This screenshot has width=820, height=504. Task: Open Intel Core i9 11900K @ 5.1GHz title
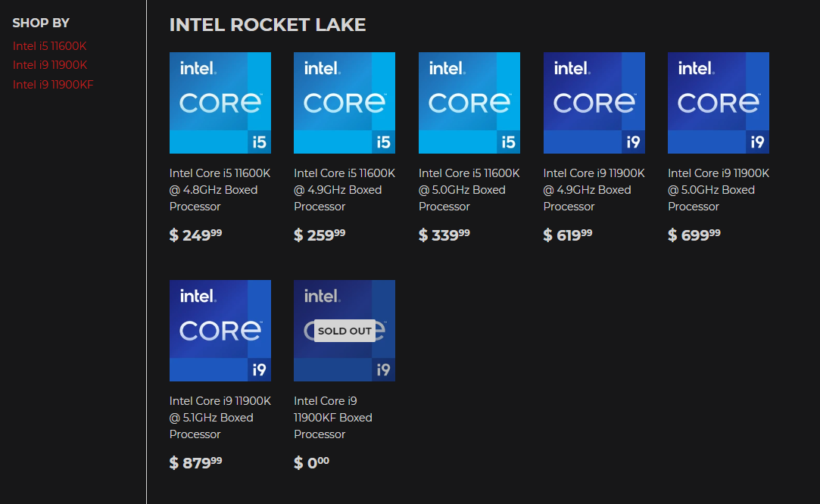[x=220, y=418]
